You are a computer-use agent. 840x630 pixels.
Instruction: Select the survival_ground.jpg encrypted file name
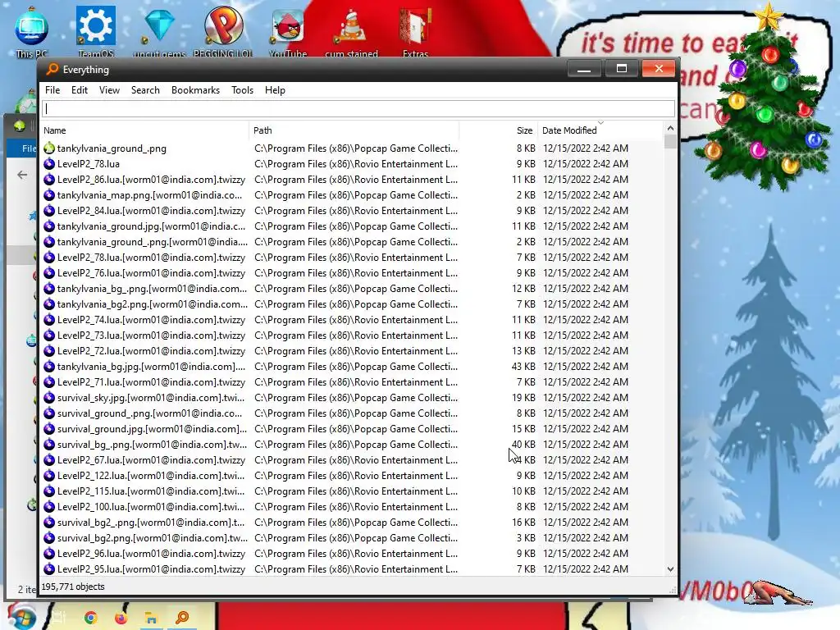152,428
